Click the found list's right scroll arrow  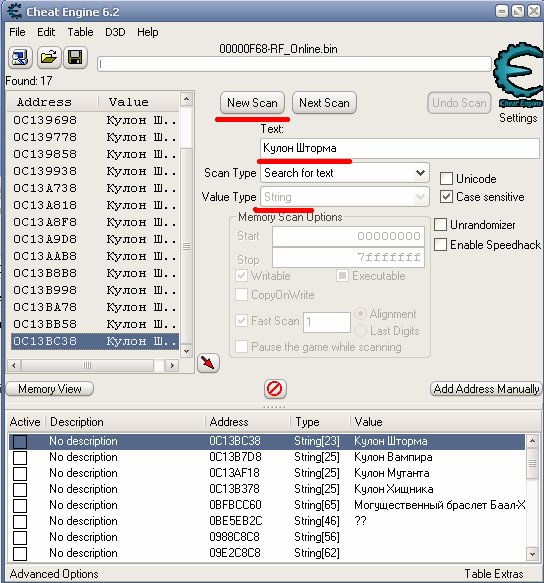point(172,365)
